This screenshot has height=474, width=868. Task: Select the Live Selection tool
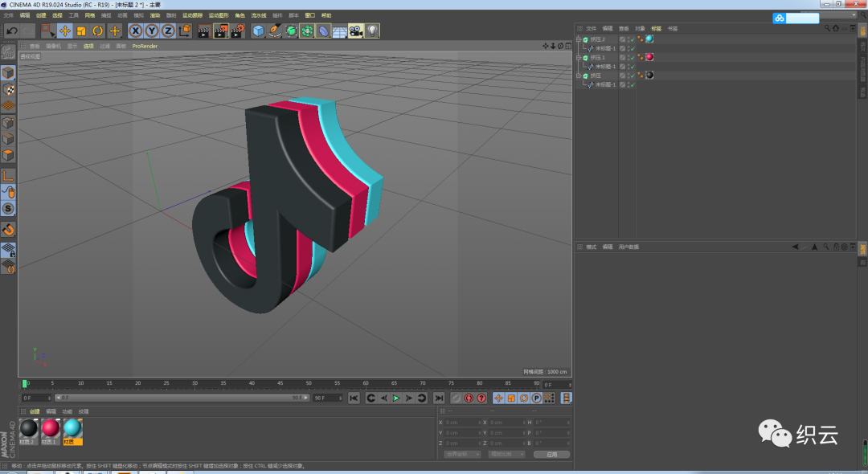[48, 31]
